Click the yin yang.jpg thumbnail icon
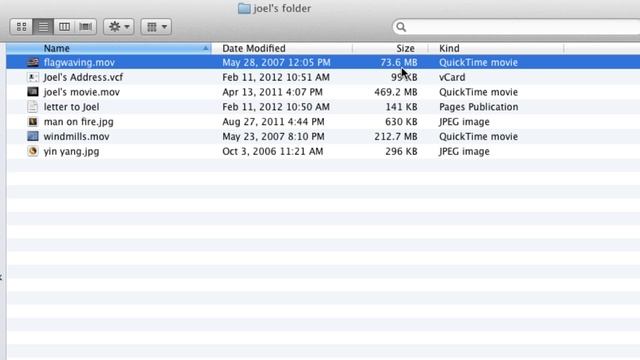Viewport: 640px width, 360px height. pyautogui.click(x=33, y=151)
